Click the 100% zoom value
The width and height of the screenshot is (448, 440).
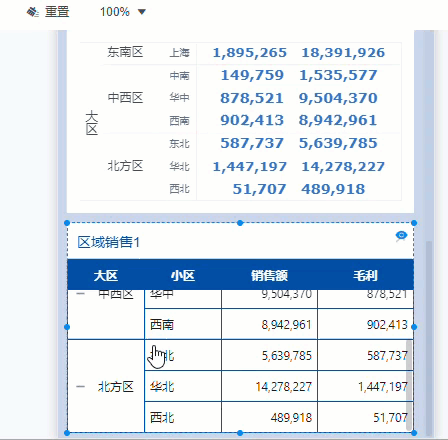[115, 12]
